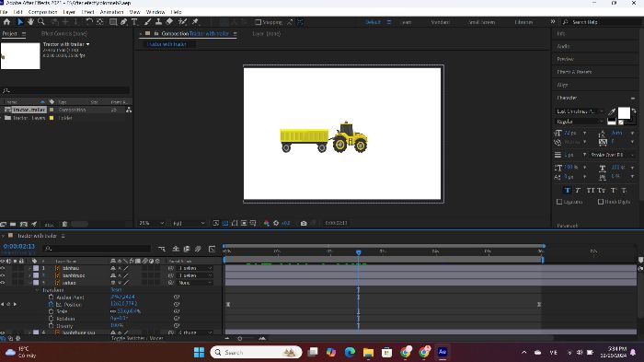Click the frame blending icon in timeline header
Screen dimensions: 644x362
click(187, 249)
